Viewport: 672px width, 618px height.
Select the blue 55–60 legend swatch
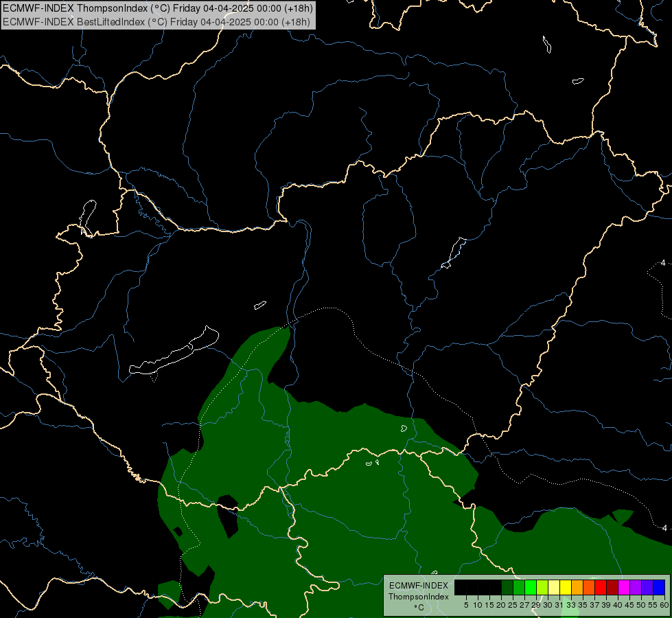[x=659, y=587]
